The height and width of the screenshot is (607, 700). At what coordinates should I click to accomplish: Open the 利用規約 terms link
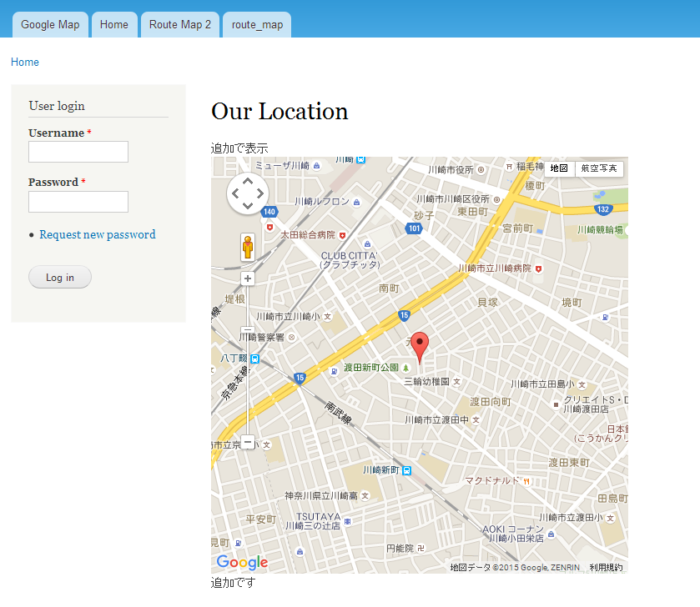606,568
